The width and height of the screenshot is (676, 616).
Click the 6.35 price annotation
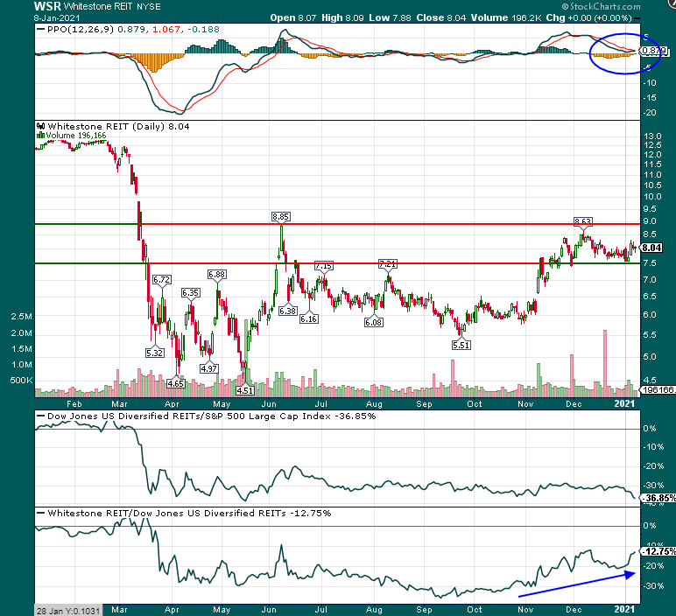click(190, 293)
